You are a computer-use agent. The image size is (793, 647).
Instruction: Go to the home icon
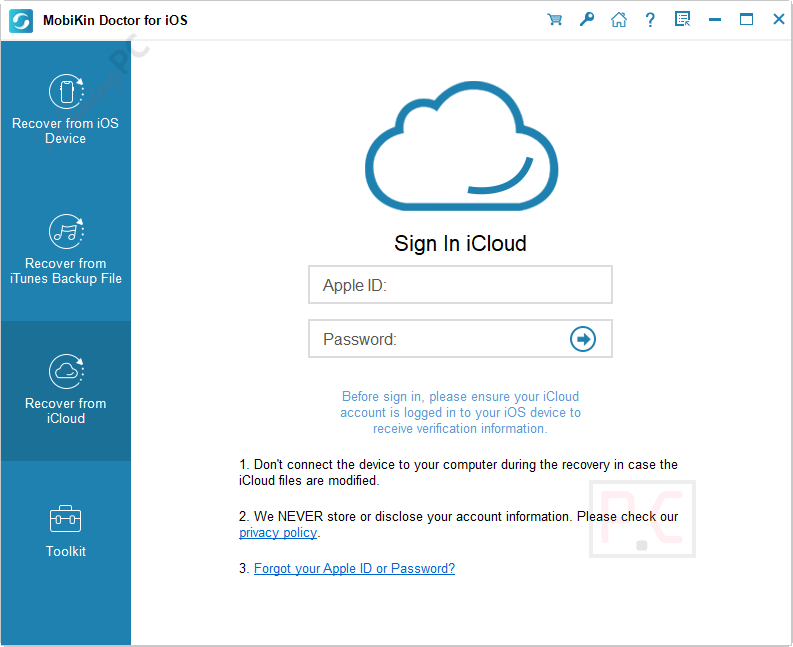(619, 20)
